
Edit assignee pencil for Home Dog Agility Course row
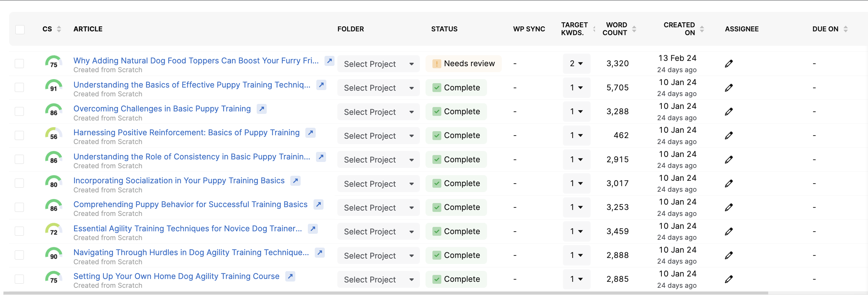tap(728, 279)
